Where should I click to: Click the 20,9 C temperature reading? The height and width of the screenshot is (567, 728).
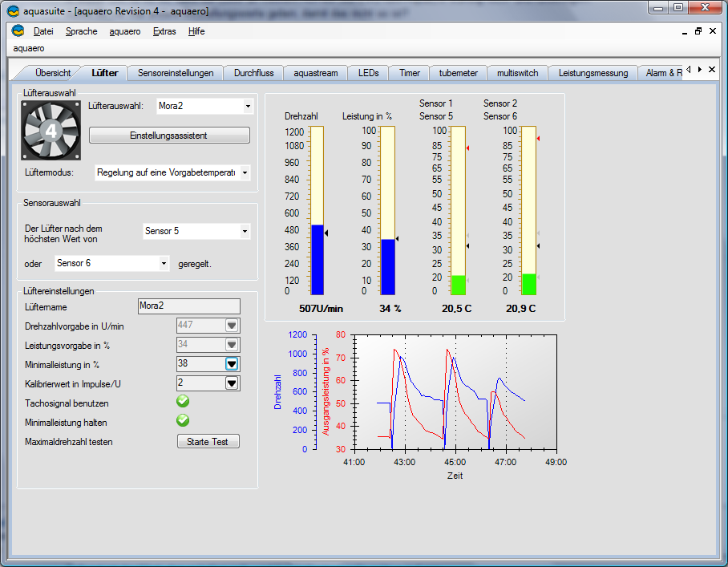click(520, 308)
